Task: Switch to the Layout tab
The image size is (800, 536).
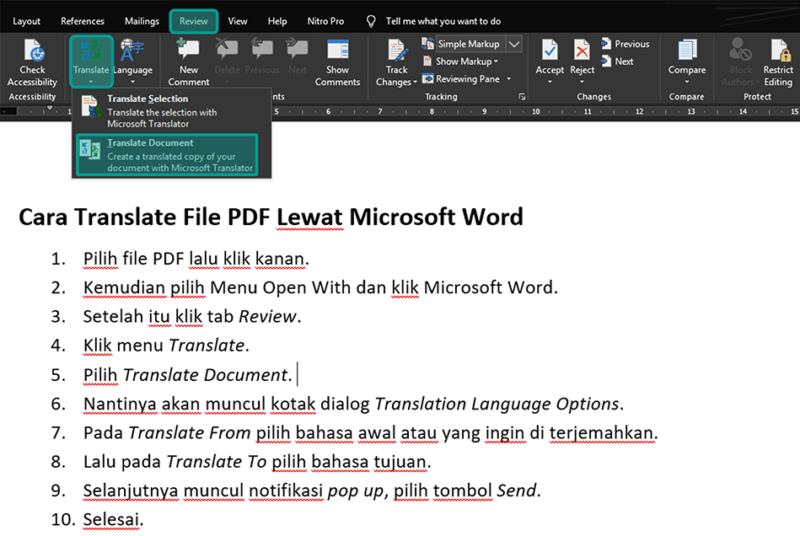Action: 27,21
